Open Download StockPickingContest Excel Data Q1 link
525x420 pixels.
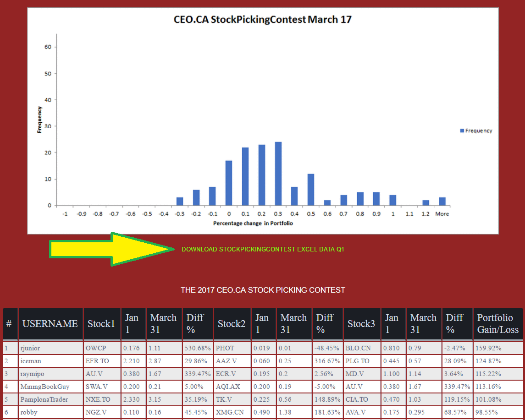pos(262,249)
